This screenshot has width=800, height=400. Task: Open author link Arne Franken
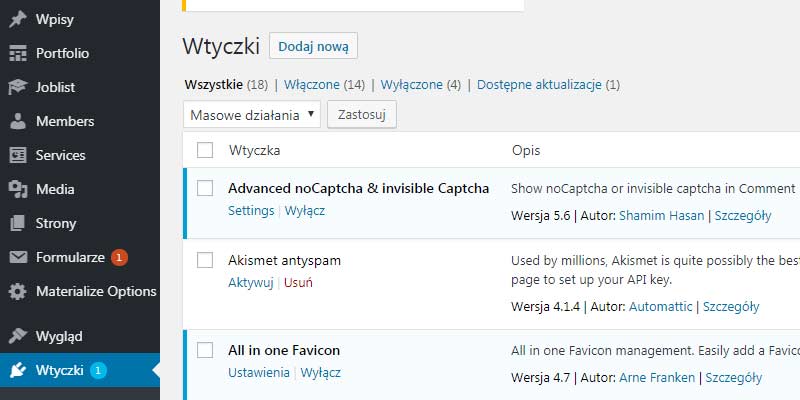tap(657, 378)
